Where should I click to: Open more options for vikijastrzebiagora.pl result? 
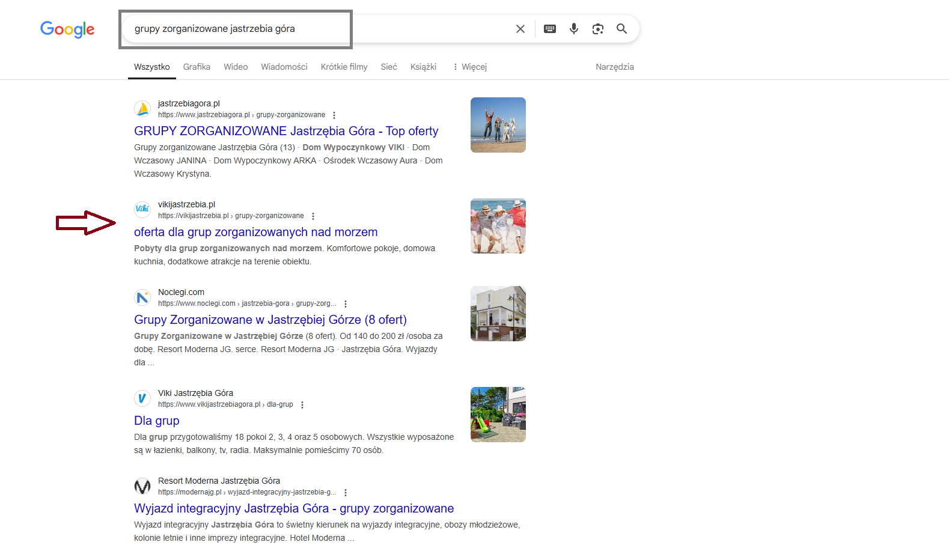pyautogui.click(x=302, y=405)
